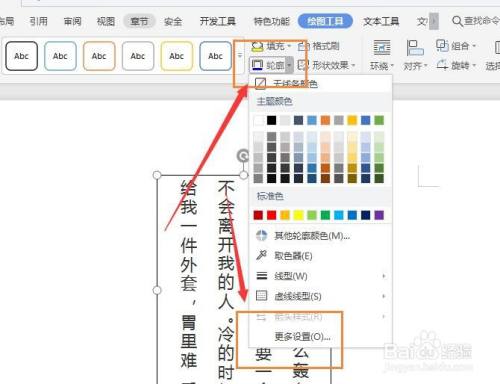The image size is (500, 384).
Task: Click the text 给我一件外套 in the text box
Action: (189, 236)
